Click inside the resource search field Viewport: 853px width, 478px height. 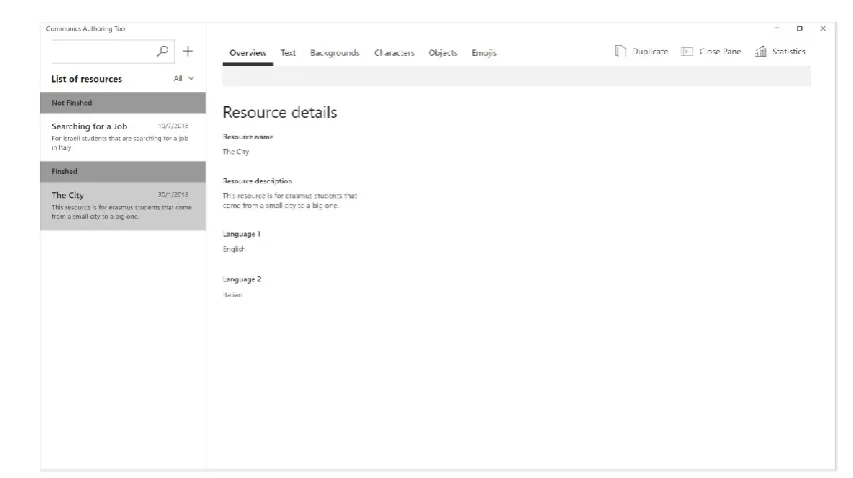(x=103, y=51)
